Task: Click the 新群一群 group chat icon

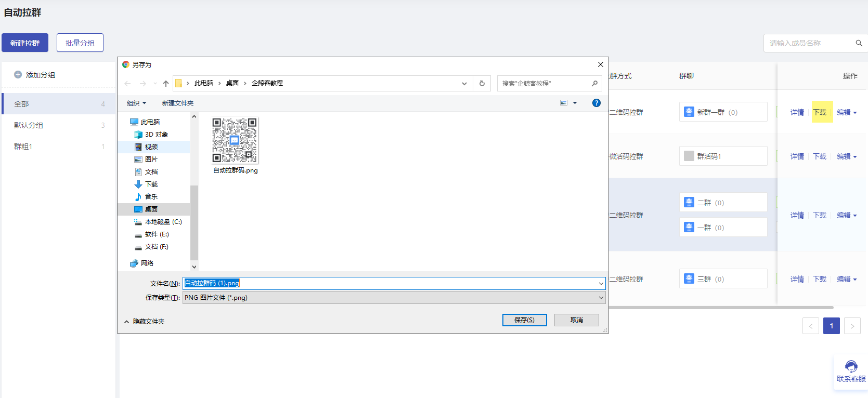Action: [689, 112]
